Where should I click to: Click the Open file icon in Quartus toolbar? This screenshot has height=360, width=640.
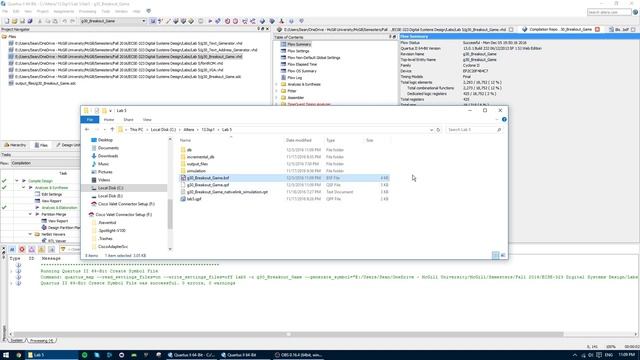(x=14, y=21)
